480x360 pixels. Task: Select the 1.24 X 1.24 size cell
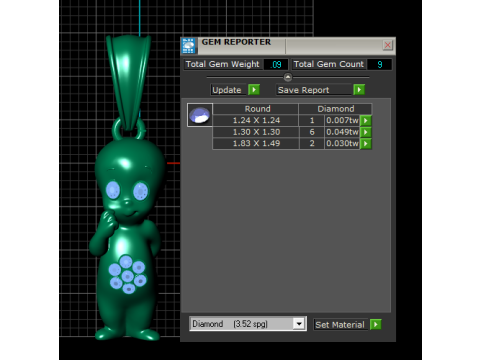pos(256,120)
